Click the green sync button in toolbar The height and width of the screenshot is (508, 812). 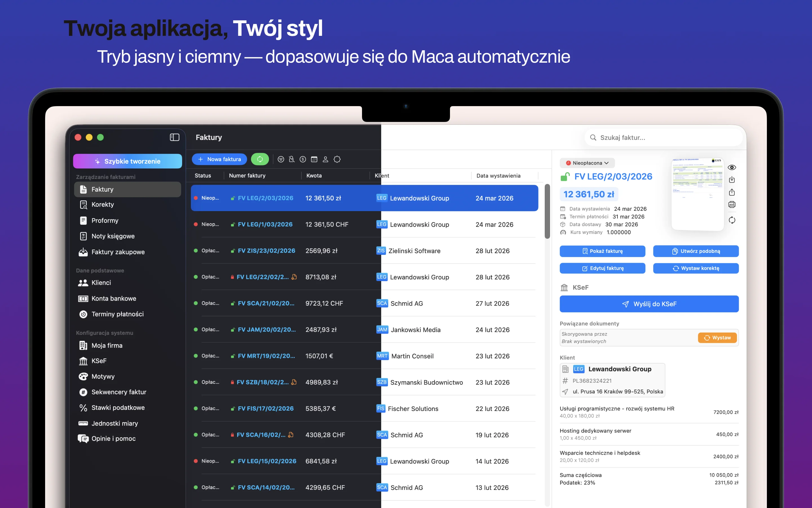pyautogui.click(x=260, y=159)
